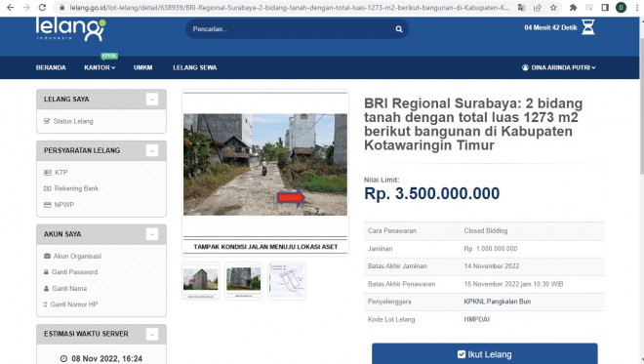The width and height of the screenshot is (644, 364).
Task: Click the 15 November 2022 jam 10:30 WIB text
Action: (x=513, y=284)
